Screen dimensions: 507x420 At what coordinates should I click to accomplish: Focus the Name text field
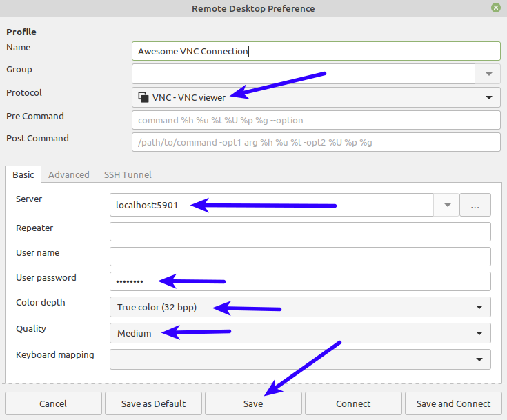(x=316, y=51)
